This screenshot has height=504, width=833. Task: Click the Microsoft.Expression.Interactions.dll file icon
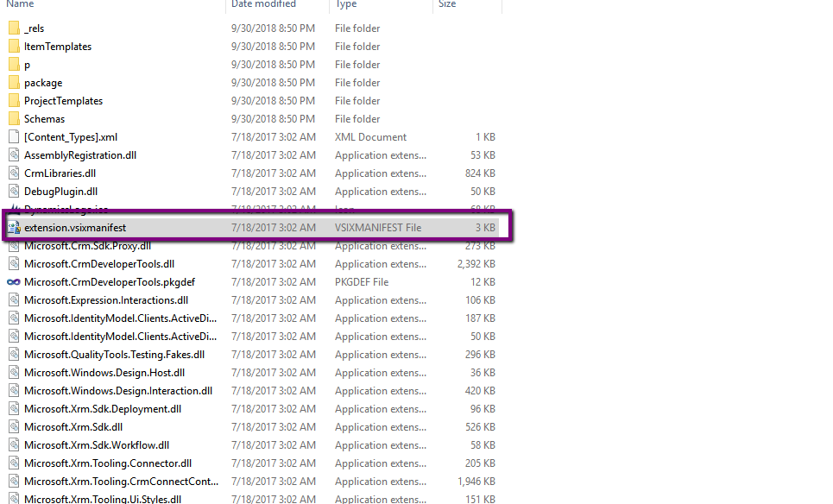pyautogui.click(x=14, y=300)
